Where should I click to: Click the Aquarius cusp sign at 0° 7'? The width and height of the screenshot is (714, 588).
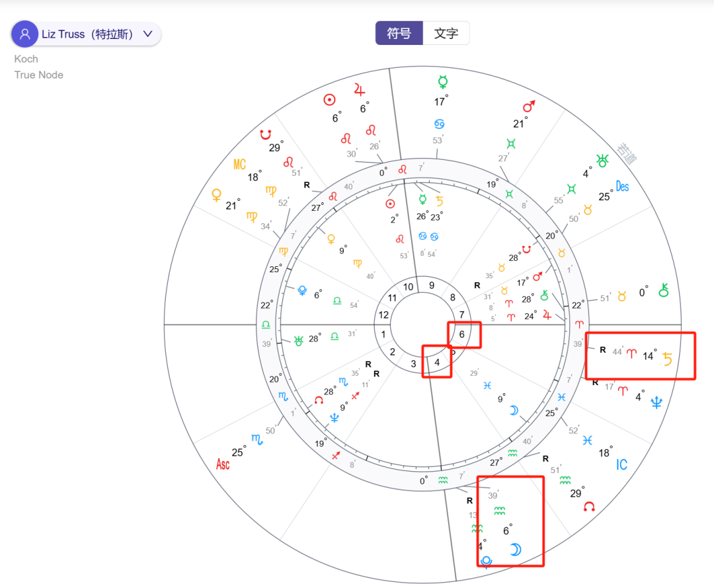coord(442,480)
